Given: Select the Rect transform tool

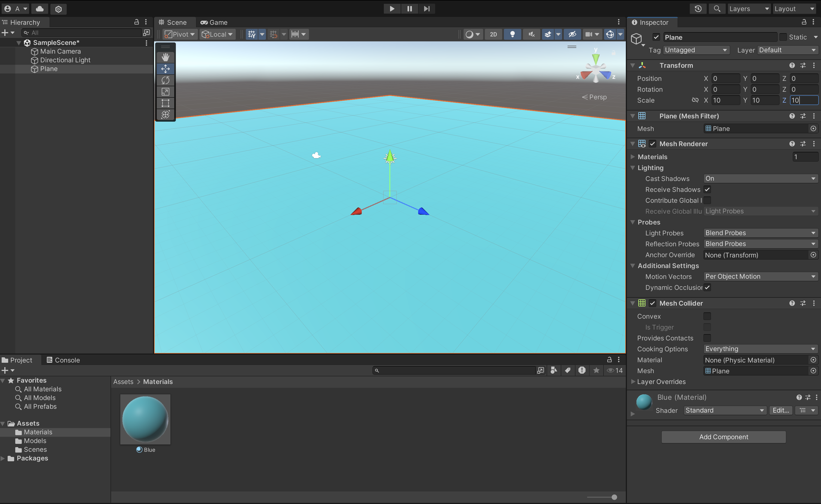Looking at the screenshot, I should tap(165, 103).
